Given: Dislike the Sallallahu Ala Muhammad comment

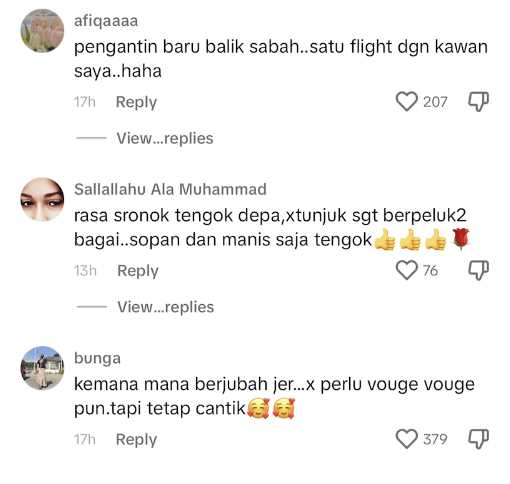Looking at the screenshot, I should pyautogui.click(x=478, y=270).
